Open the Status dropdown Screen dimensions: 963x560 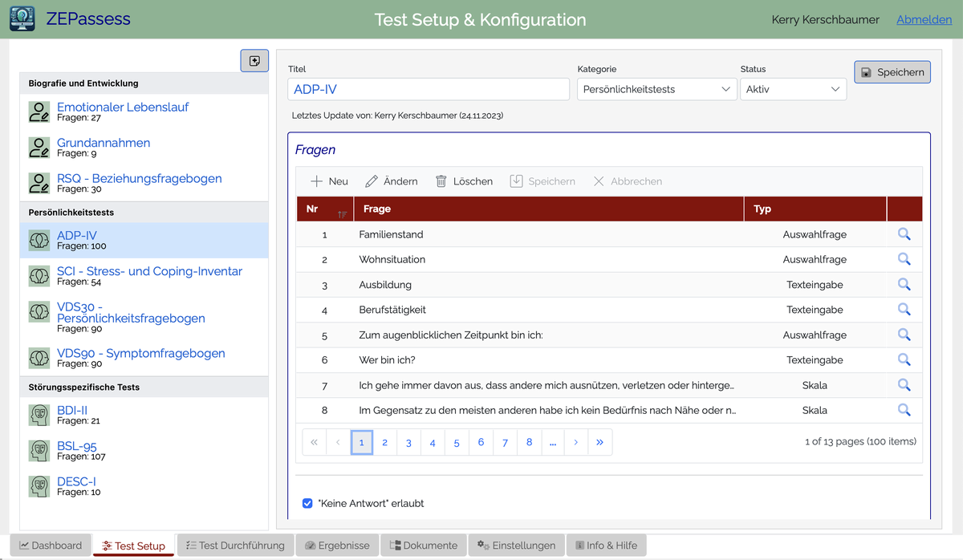793,89
